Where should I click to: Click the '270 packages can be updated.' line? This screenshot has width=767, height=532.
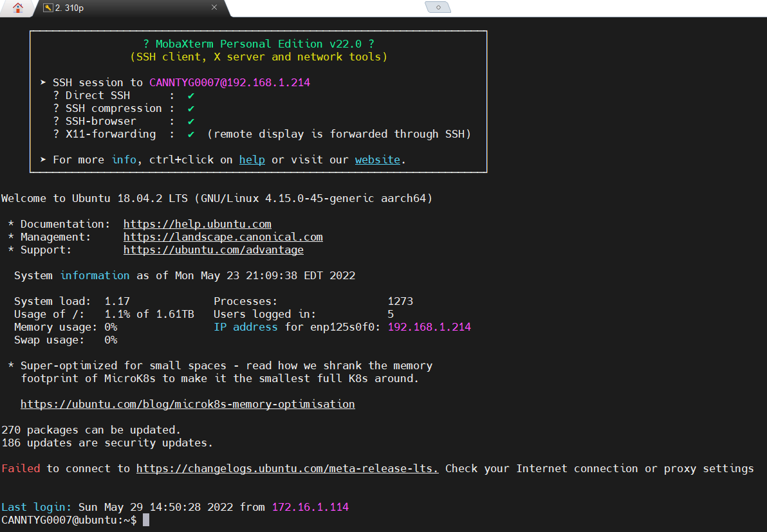[x=91, y=430]
